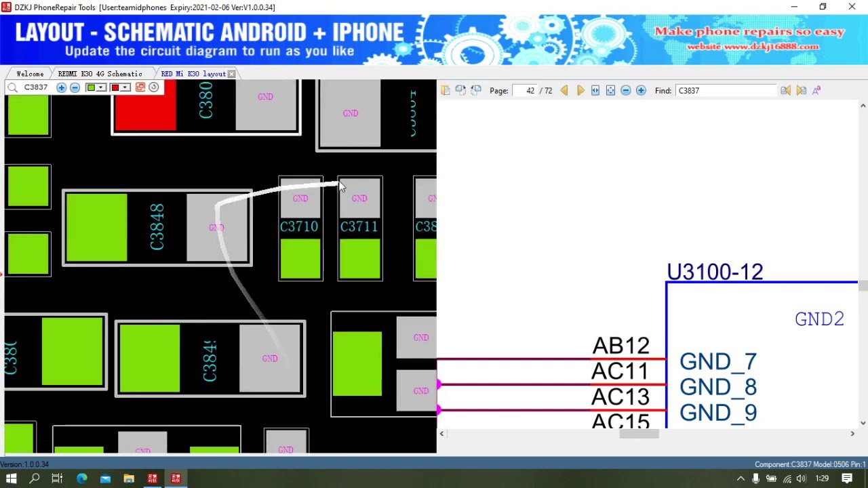The height and width of the screenshot is (488, 868).
Task: Find previous match in schematic
Action: pyautogui.click(x=786, y=90)
